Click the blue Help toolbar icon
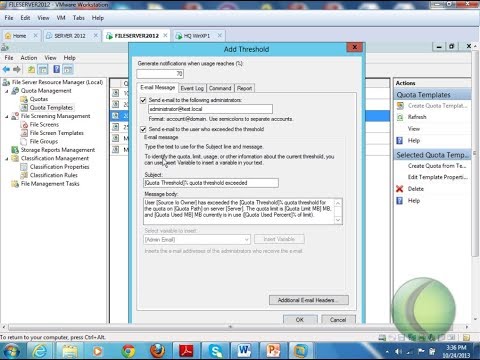 (57, 69)
